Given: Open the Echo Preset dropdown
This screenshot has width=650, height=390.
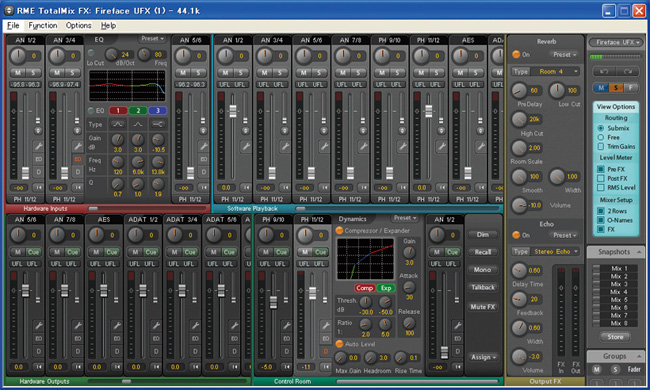Looking at the screenshot, I should pyautogui.click(x=565, y=235).
